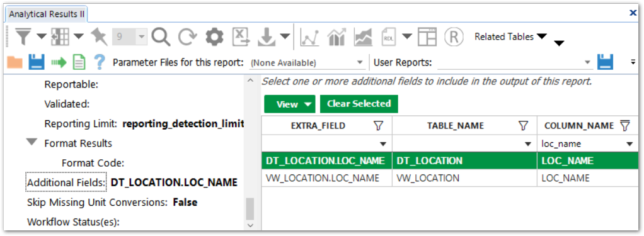644x236 pixels.
Task: Click the circled R icon
Action: 454,37
